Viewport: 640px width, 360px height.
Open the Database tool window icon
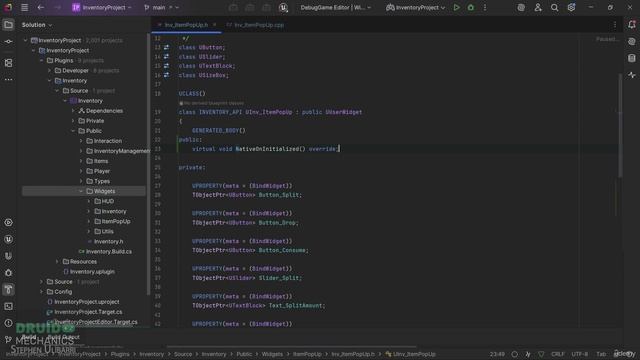(631, 58)
